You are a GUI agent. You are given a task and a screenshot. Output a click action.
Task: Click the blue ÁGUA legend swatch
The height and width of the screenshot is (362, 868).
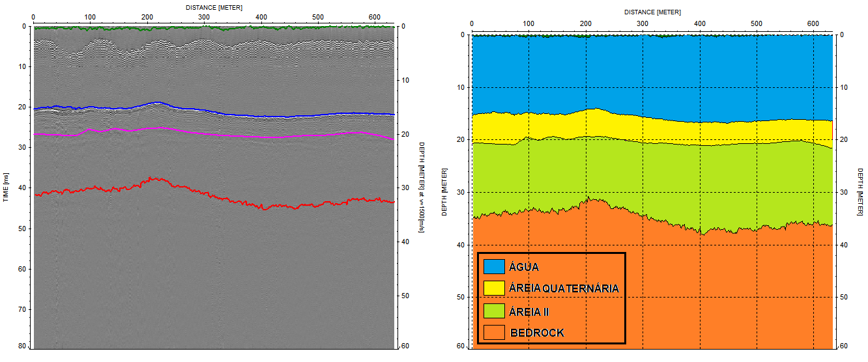pos(495,266)
